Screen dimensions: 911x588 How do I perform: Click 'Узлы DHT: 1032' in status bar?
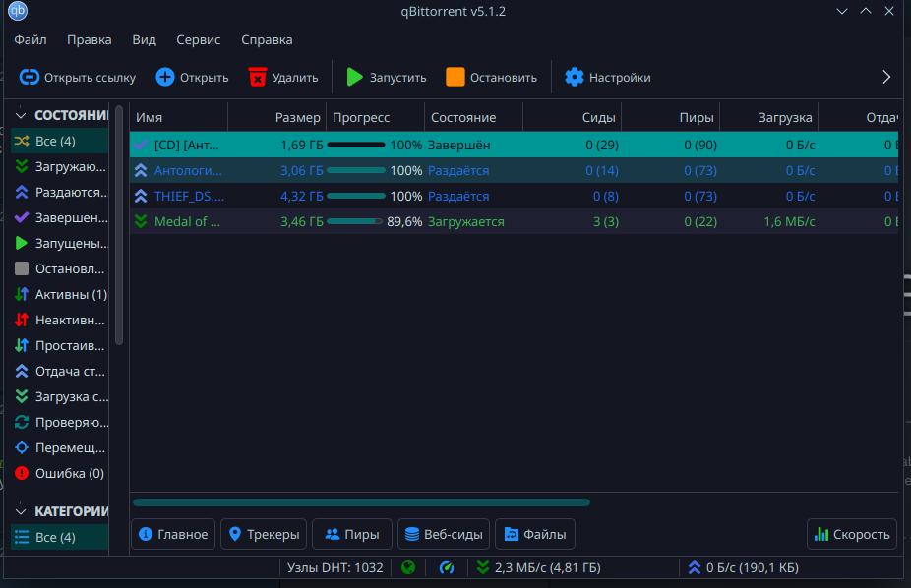pyautogui.click(x=335, y=567)
